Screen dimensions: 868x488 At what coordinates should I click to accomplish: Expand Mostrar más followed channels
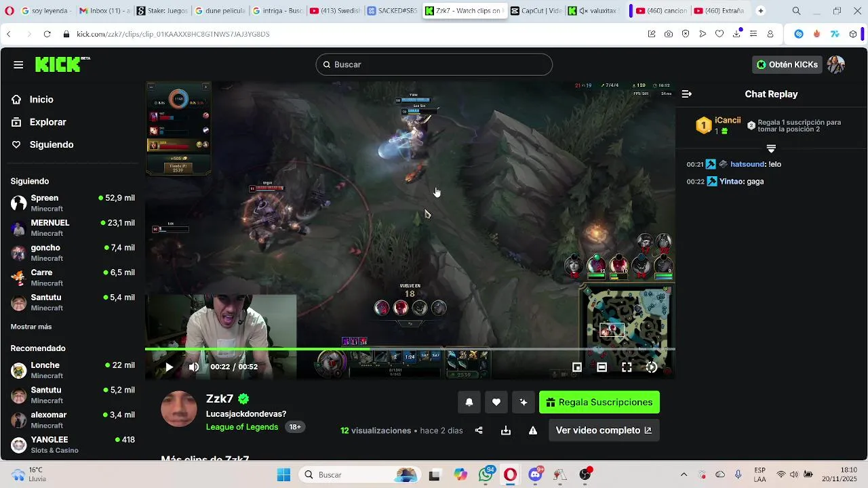tap(31, 327)
